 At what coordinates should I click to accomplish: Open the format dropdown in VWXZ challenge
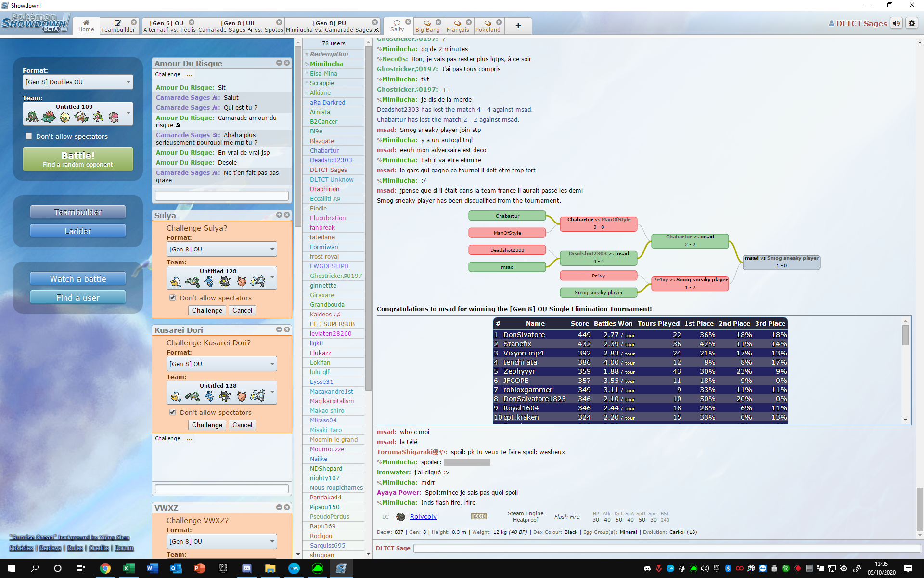pyautogui.click(x=222, y=541)
